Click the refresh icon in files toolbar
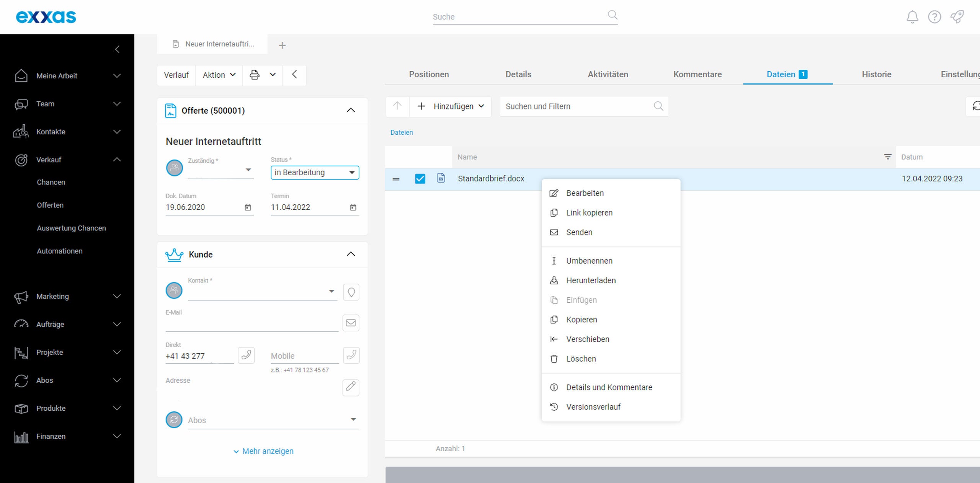 pos(976,106)
